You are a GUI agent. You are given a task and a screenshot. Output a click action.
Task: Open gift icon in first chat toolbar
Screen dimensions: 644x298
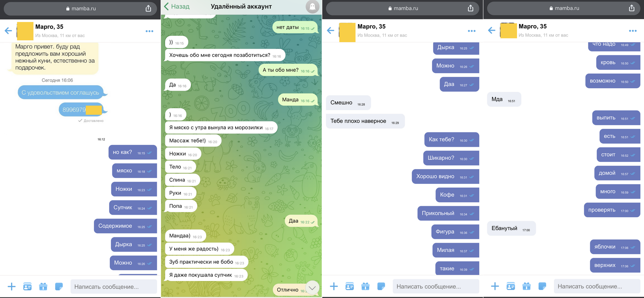43,286
